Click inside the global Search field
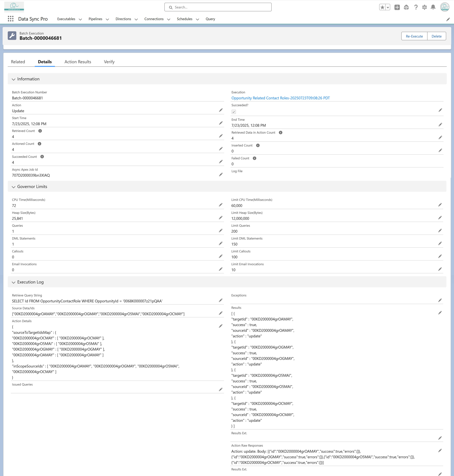Image resolution: width=454 pixels, height=476 pixels. pos(218,7)
